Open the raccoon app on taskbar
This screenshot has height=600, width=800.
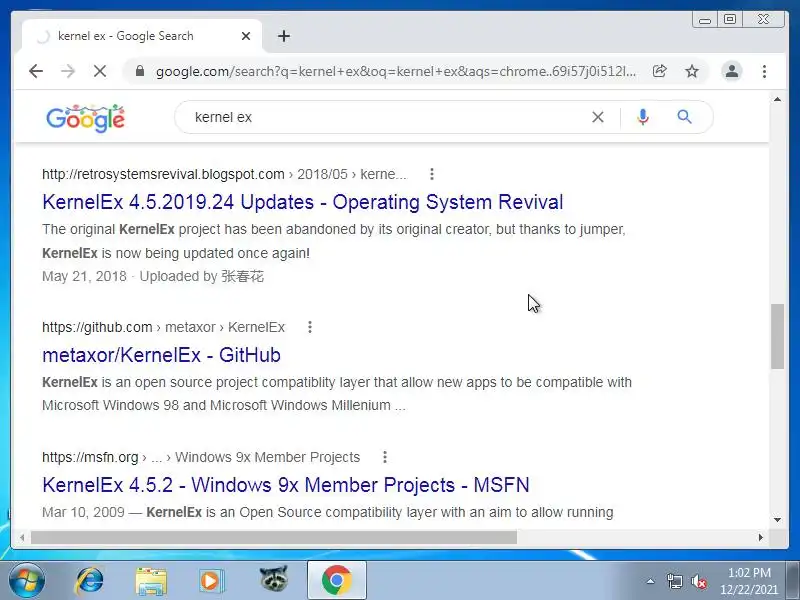click(x=274, y=579)
